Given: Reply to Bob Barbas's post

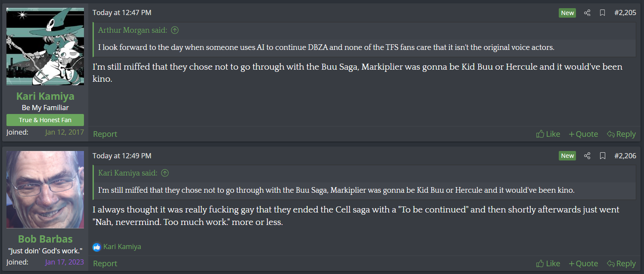Looking at the screenshot, I should pyautogui.click(x=621, y=264).
